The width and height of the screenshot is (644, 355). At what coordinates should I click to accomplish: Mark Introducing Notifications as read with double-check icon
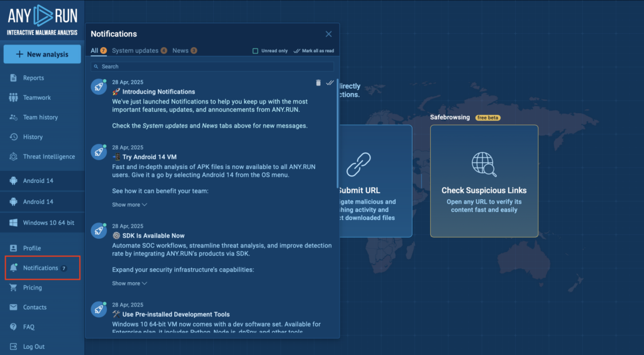click(x=330, y=82)
